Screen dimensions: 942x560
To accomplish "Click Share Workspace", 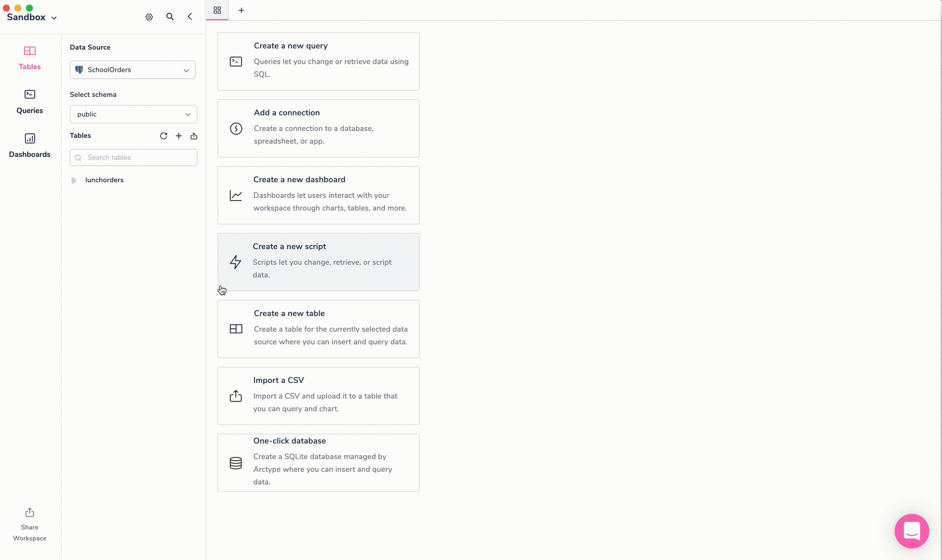I will (x=29, y=524).
